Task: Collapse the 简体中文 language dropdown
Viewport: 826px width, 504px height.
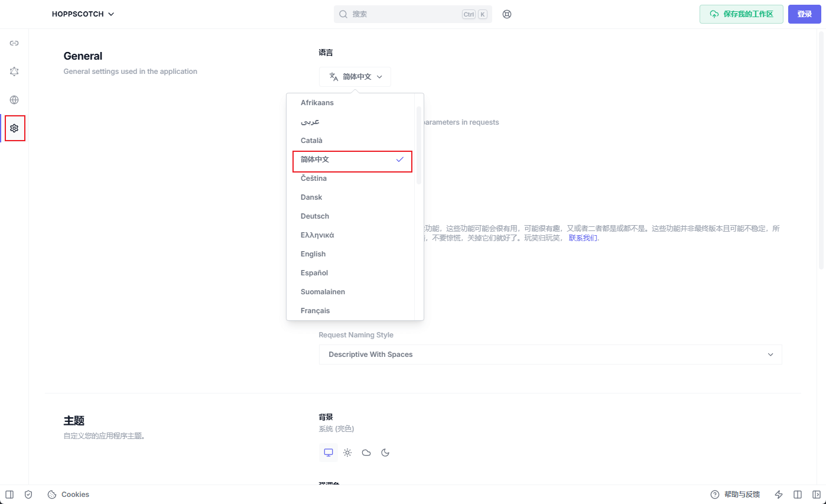Action: (355, 77)
